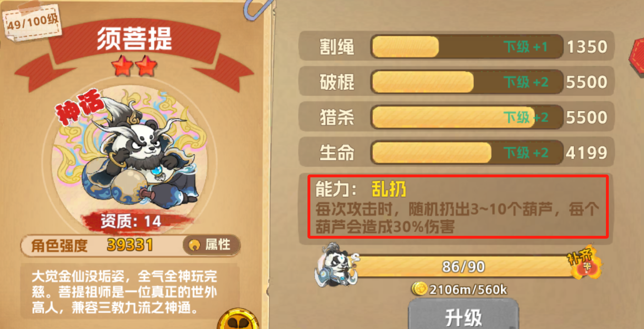Click the 生命 stat progress bar

(466, 152)
